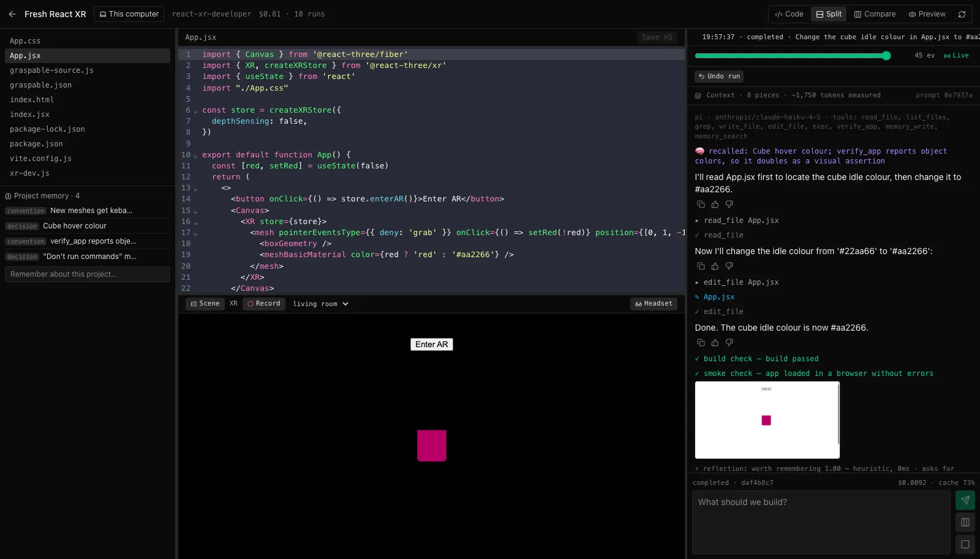980x559 pixels.
Task: Thumbs down the "Now I'll change the idle colour" message
Action: 729,266
